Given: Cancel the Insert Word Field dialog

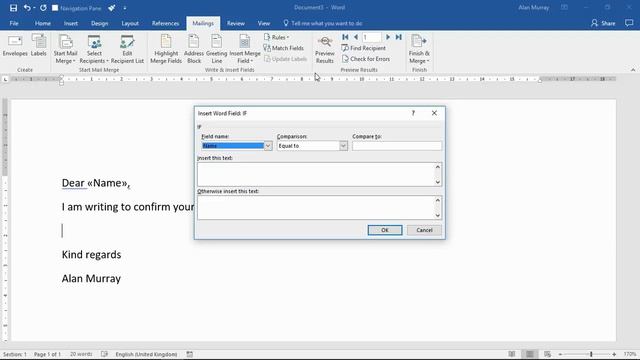Looking at the screenshot, I should [x=424, y=230].
